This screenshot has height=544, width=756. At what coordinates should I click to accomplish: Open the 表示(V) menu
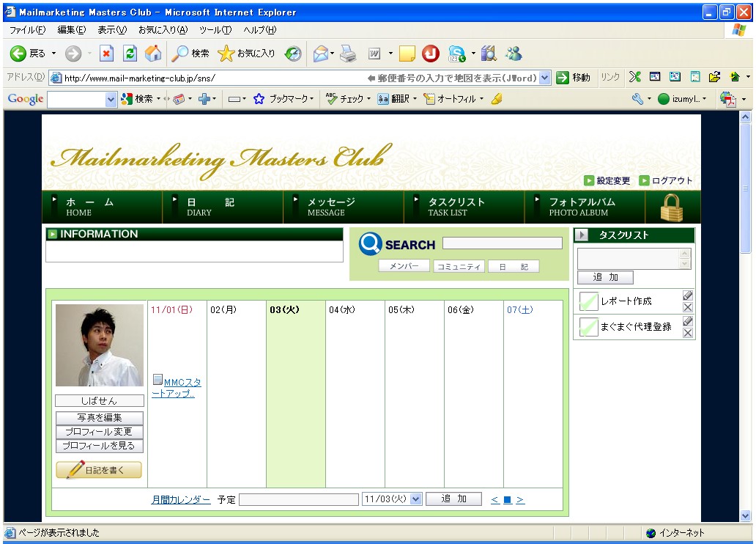[112, 30]
